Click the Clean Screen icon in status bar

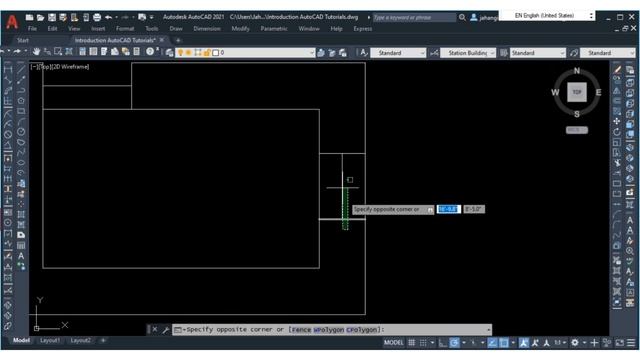(x=620, y=343)
